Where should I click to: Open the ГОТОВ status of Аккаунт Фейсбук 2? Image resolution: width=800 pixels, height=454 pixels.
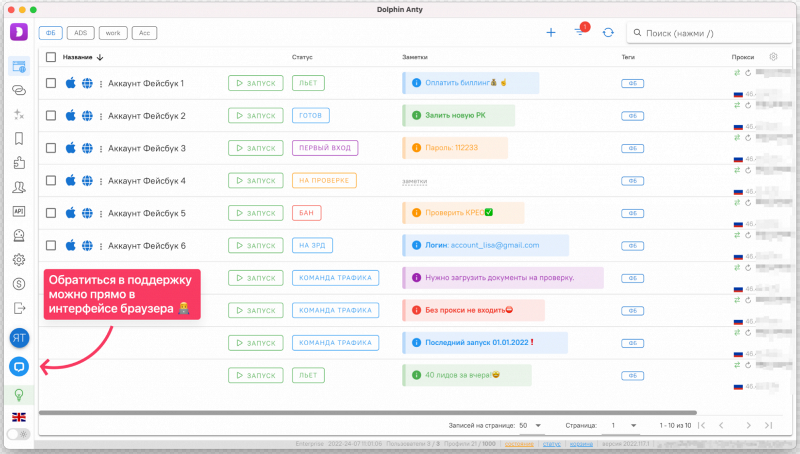311,116
